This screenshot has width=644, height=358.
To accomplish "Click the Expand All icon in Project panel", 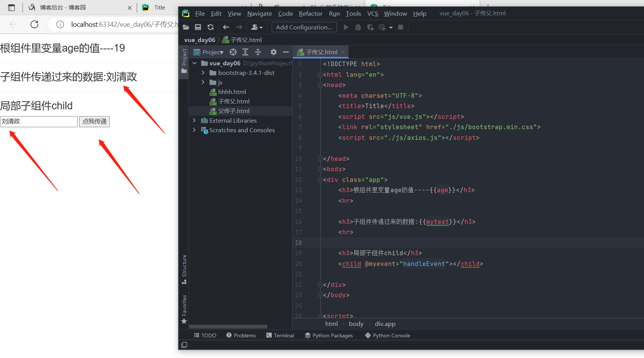I will tap(245, 52).
